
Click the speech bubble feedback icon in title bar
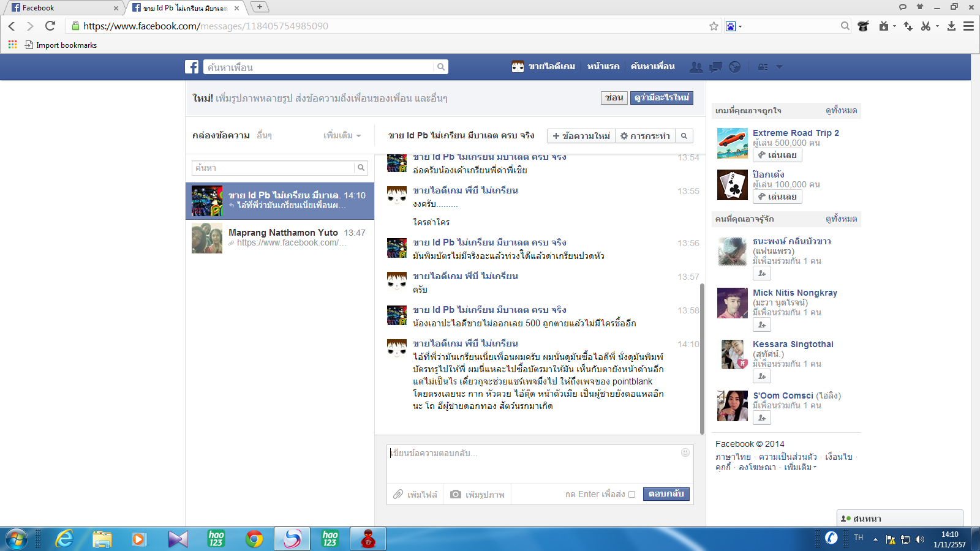(902, 7)
